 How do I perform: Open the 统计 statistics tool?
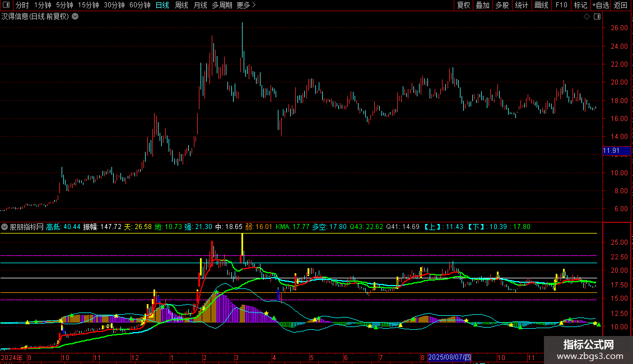pos(522,5)
